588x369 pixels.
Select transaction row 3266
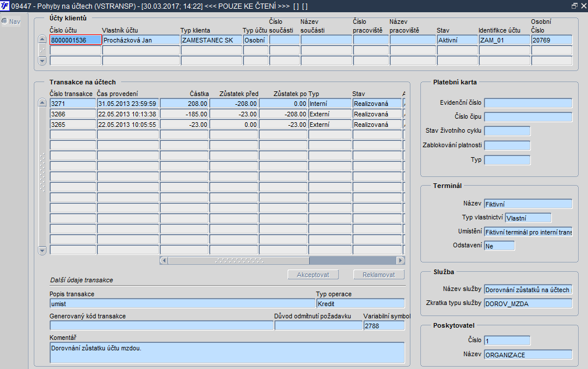point(72,114)
